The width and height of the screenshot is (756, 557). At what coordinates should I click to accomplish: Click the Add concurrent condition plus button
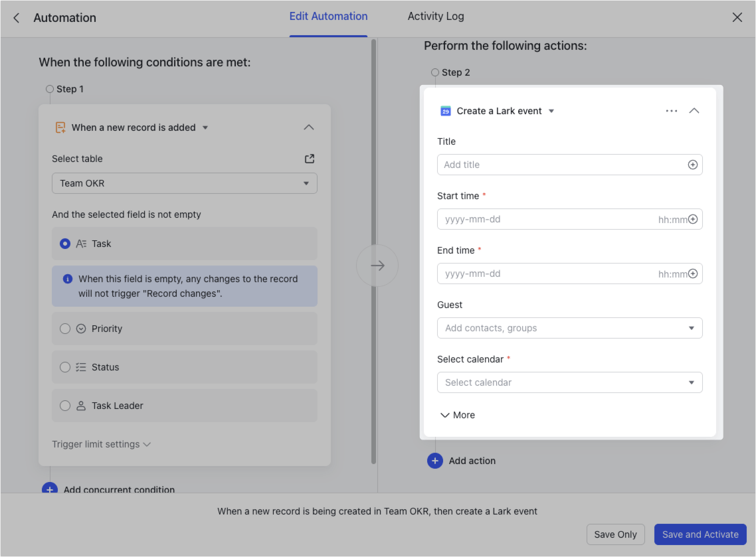point(50,488)
